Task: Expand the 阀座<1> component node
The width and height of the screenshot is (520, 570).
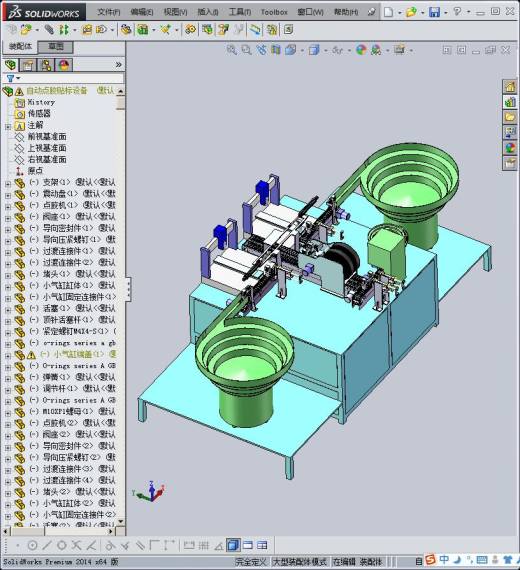Action: click(x=8, y=218)
